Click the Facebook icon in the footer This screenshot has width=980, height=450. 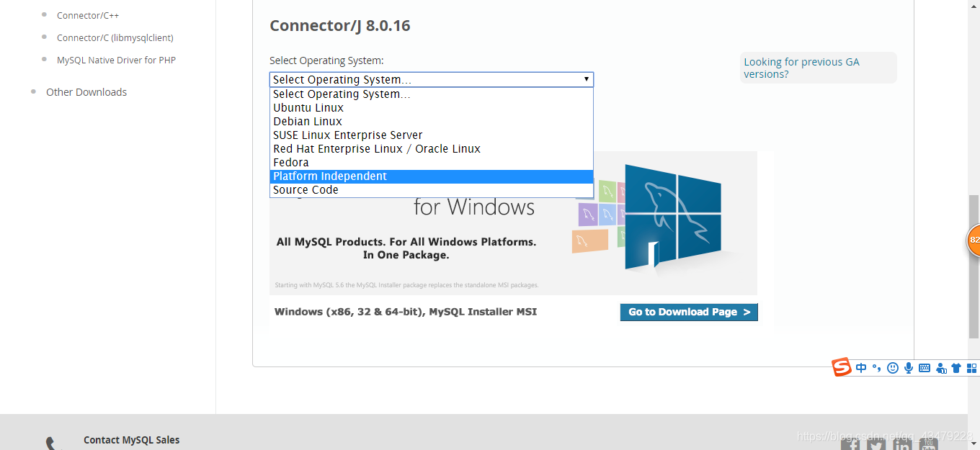coord(850,444)
